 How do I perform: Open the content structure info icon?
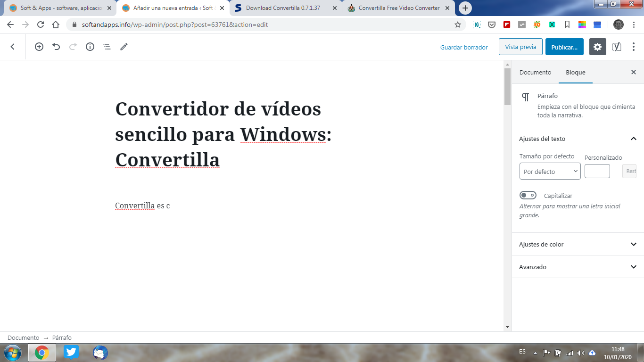point(90,47)
